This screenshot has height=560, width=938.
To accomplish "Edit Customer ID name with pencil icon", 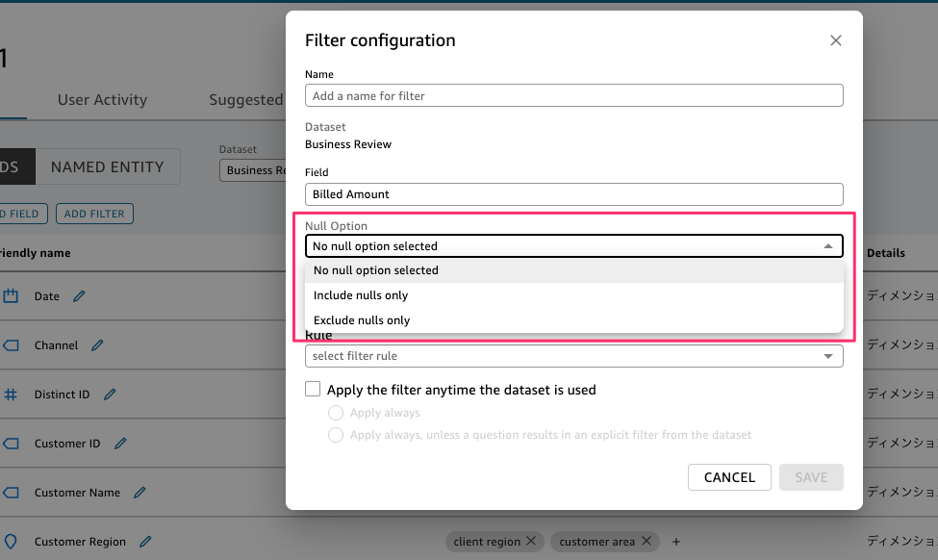I will coord(120,444).
